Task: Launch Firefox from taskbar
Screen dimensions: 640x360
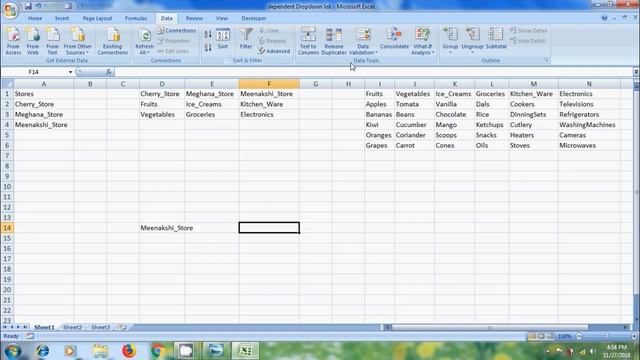Action: [x=129, y=351]
